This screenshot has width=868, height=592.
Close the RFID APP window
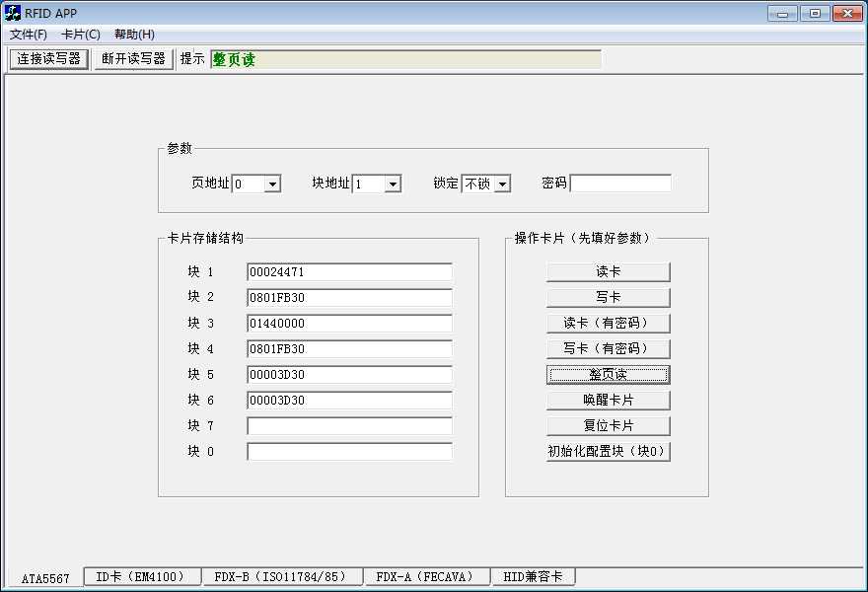(847, 13)
